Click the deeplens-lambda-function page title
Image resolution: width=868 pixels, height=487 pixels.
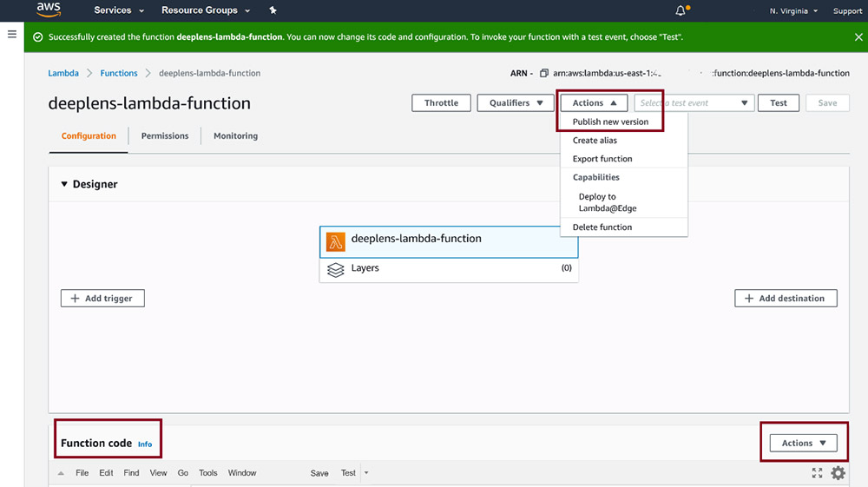[149, 103]
